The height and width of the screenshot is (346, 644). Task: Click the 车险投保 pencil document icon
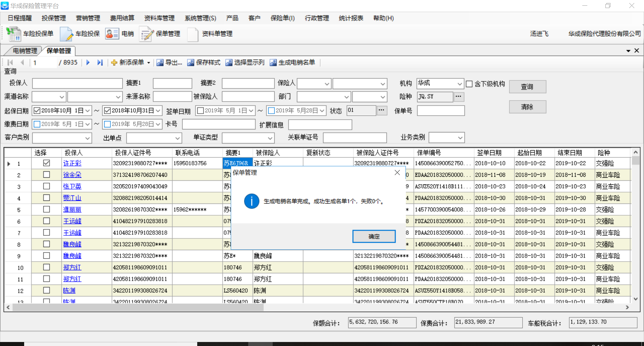66,34
